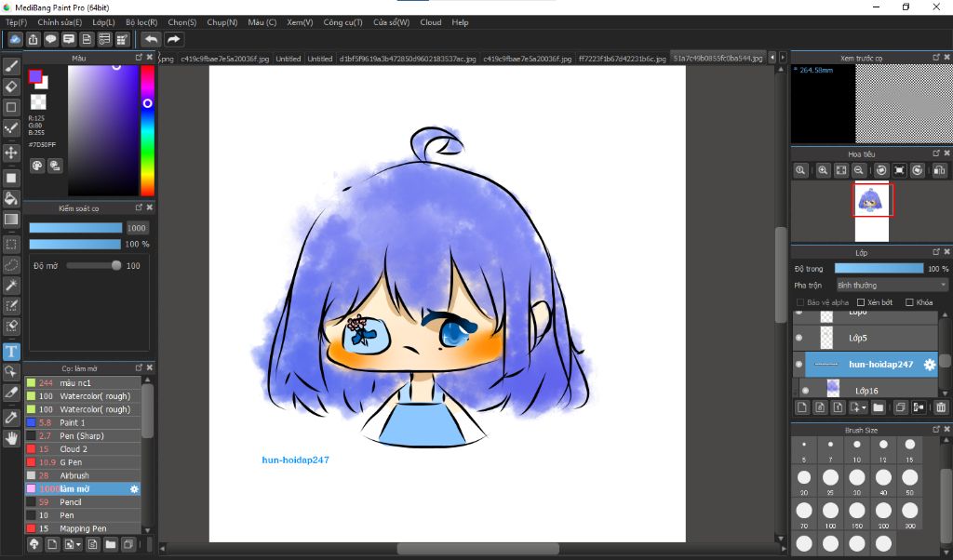Select the Paint 1 brush
Viewport: 953px width, 560px height.
click(83, 422)
